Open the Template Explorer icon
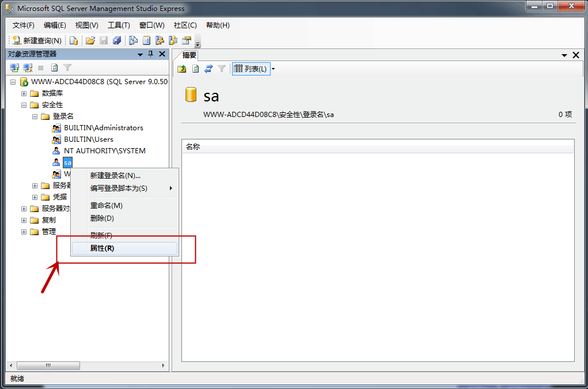The width and height of the screenshot is (588, 389). [173, 40]
